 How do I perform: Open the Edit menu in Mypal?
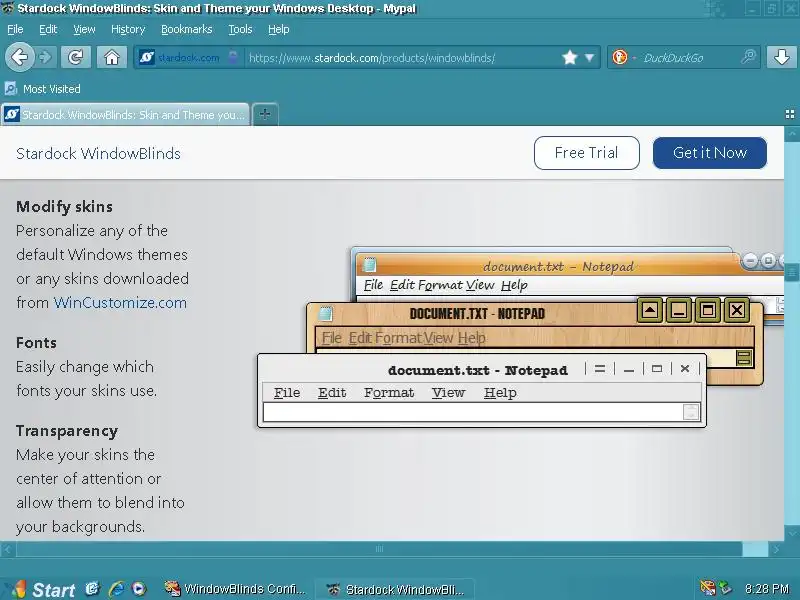[x=48, y=30]
